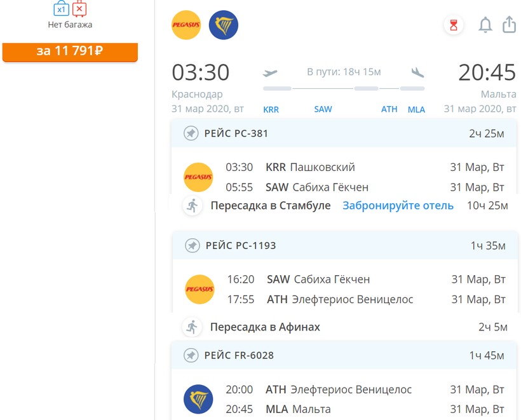The width and height of the screenshot is (521, 420).
Task: Click the Pegasus airline logo at top
Action: (x=186, y=25)
